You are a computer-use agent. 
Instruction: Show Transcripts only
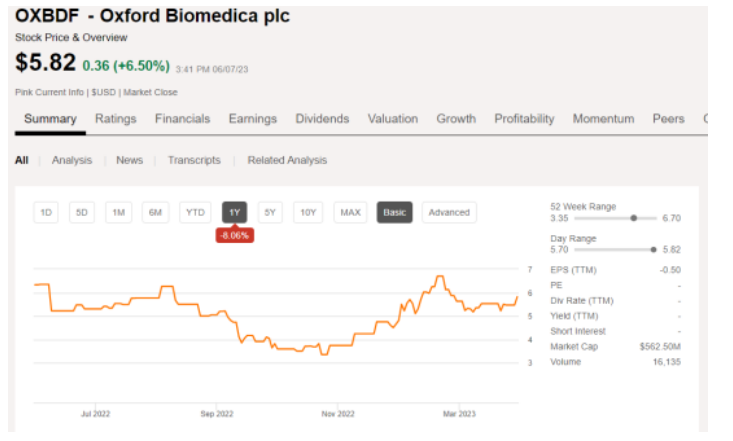[x=194, y=160]
